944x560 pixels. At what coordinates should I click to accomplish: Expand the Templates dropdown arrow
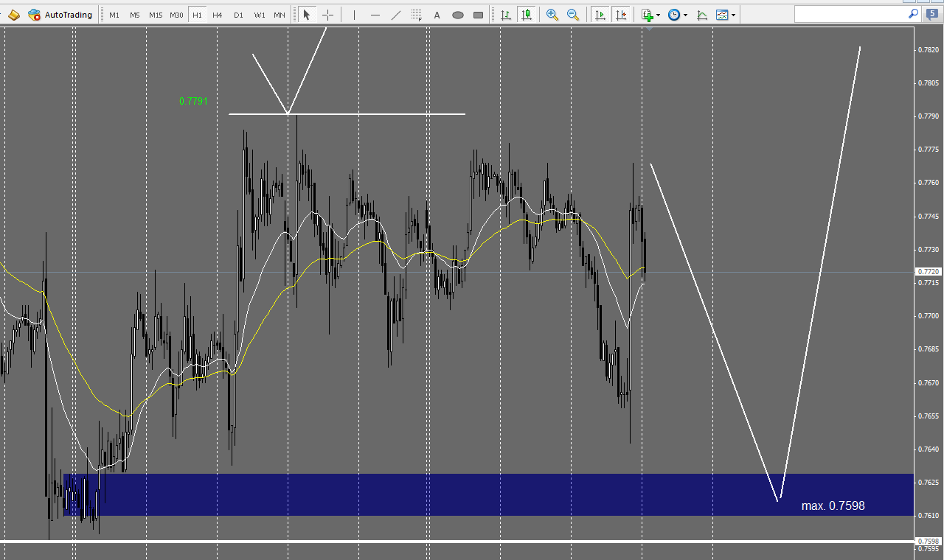click(x=735, y=14)
